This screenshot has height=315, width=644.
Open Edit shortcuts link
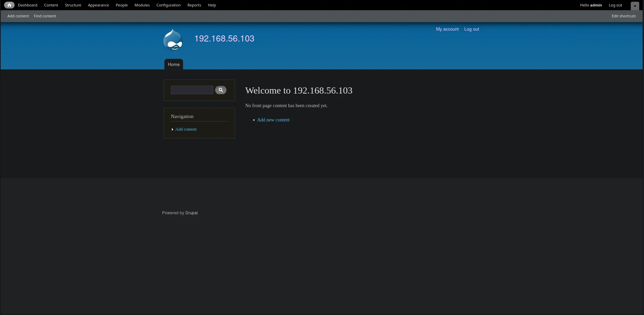coord(624,16)
